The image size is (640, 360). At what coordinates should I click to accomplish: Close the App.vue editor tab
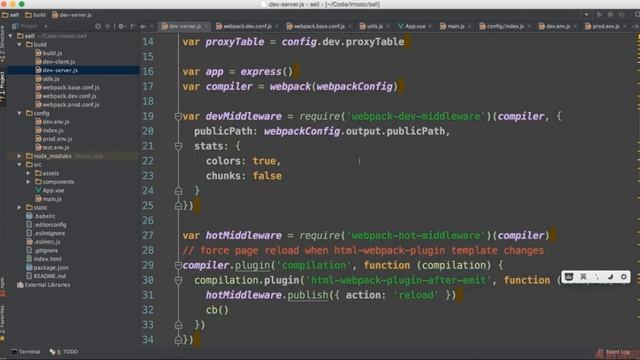430,27
